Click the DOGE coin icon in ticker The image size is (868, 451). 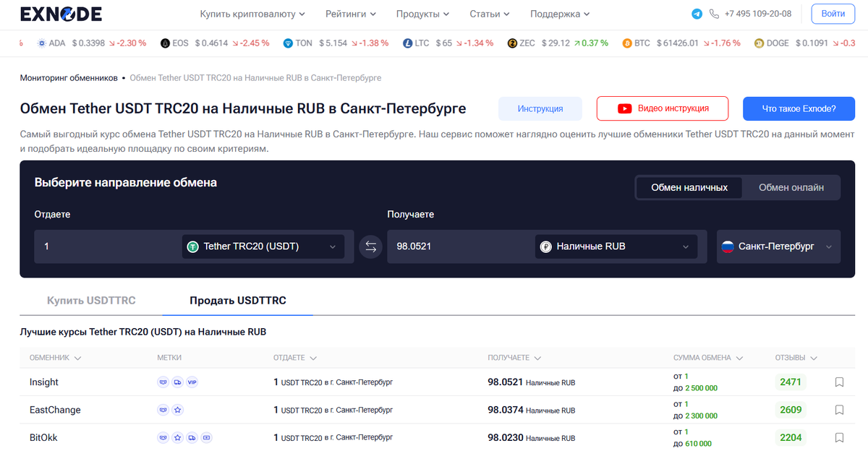(x=759, y=43)
